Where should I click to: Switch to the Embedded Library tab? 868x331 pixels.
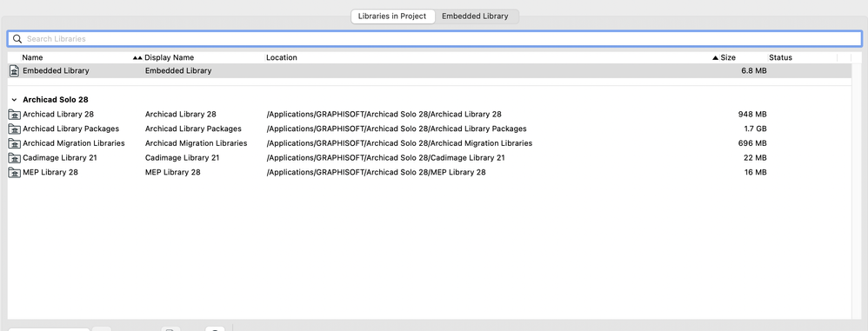pos(475,17)
